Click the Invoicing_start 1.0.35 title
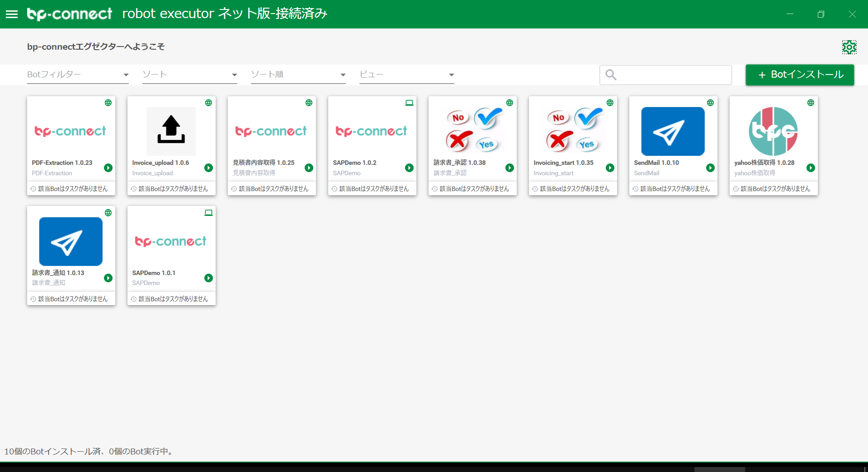 coord(563,163)
